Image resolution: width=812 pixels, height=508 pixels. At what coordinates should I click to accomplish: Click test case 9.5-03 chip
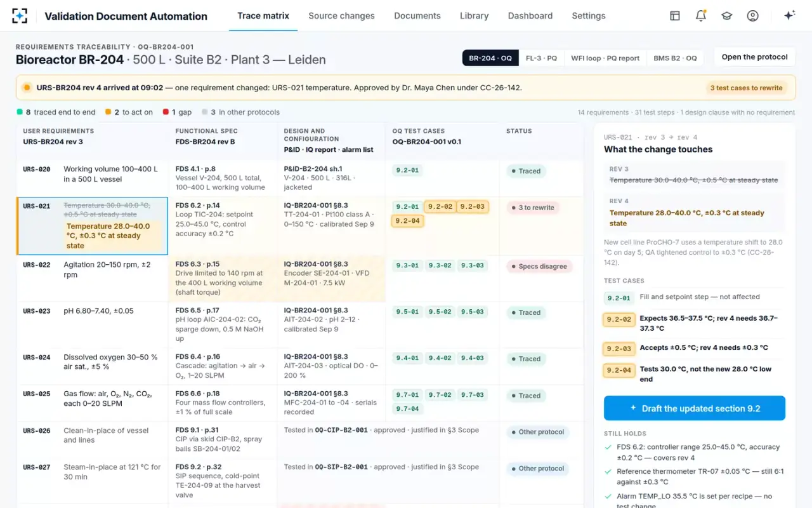click(x=472, y=312)
